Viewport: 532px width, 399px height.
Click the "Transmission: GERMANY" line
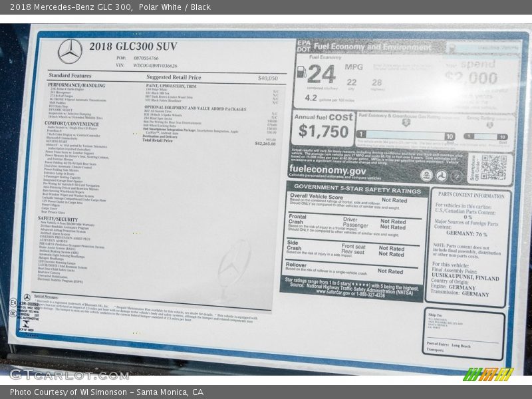pyautogui.click(x=460, y=293)
